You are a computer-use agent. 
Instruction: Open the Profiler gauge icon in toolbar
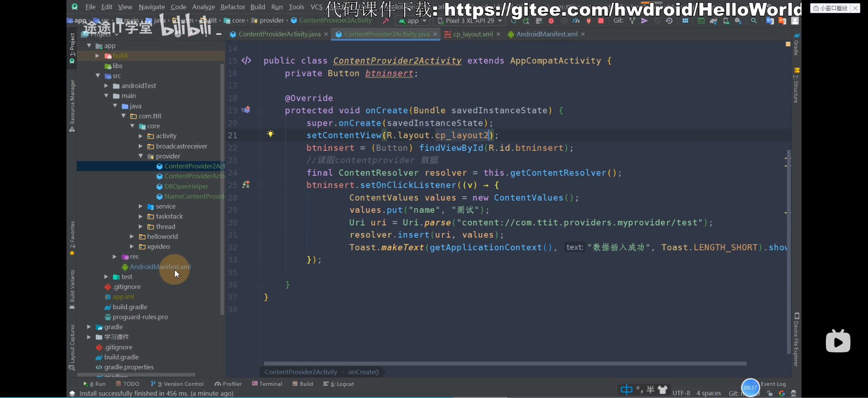click(576, 21)
